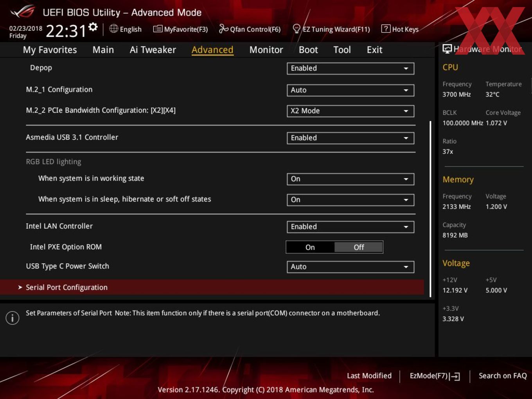Image resolution: width=532 pixels, height=399 pixels.
Task: Open M.2_2 PCIe Bandwidth X2 Mode dropdown
Action: point(350,111)
